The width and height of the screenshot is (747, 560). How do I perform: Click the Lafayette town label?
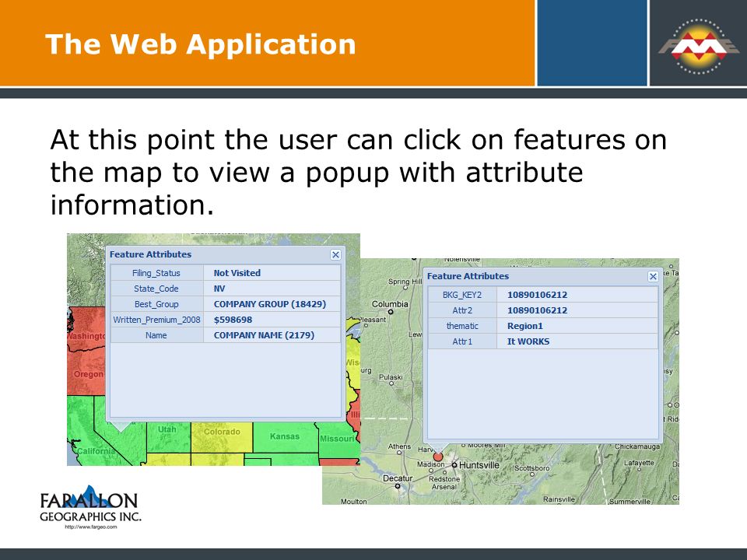pos(639,462)
